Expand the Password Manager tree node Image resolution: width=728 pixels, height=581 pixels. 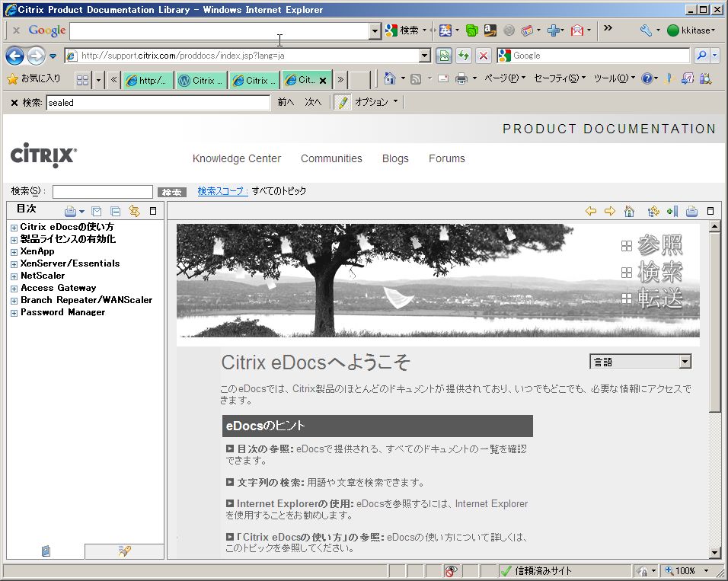[x=14, y=313]
